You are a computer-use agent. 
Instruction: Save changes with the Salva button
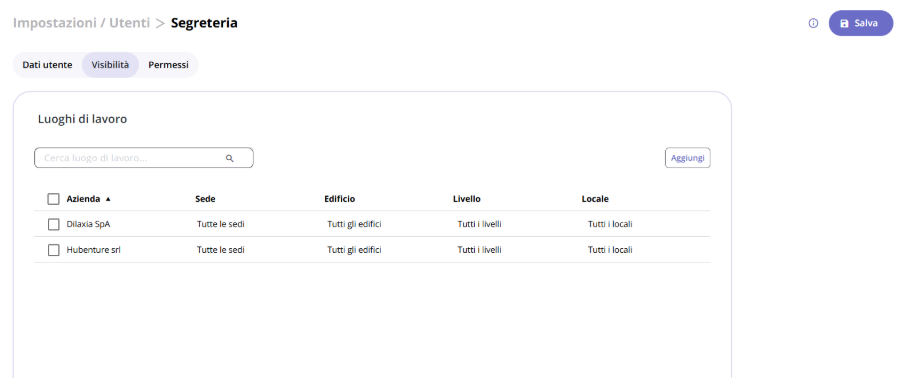(x=861, y=24)
